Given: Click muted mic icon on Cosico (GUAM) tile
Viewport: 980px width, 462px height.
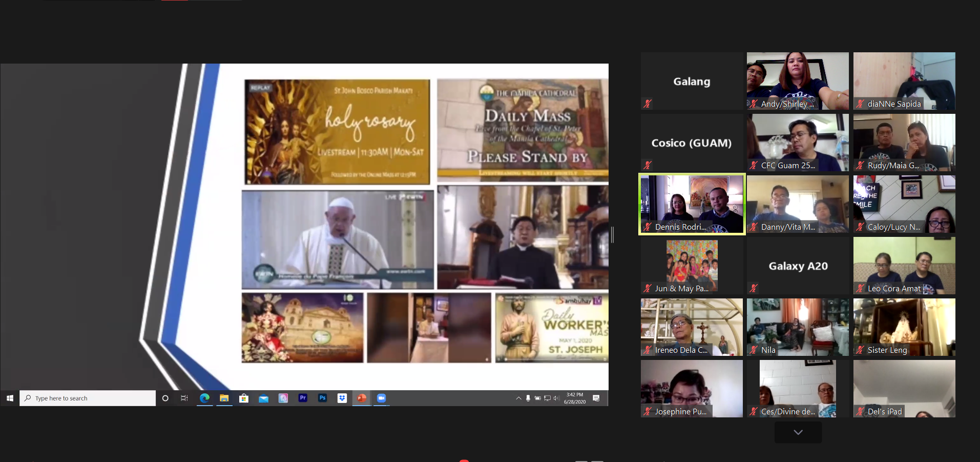Looking at the screenshot, I should (648, 165).
